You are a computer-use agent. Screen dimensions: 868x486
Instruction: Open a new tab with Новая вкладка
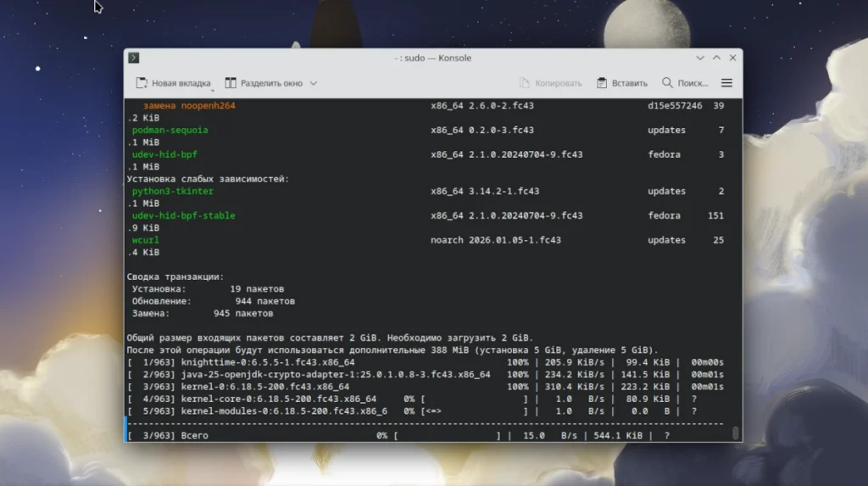point(173,83)
